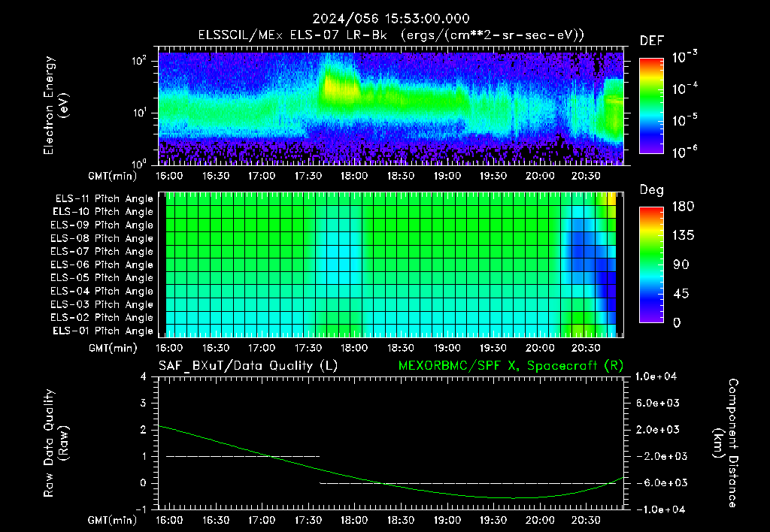Click the 10^-6 value on DEF scale
The image size is (770, 532).
(x=685, y=152)
